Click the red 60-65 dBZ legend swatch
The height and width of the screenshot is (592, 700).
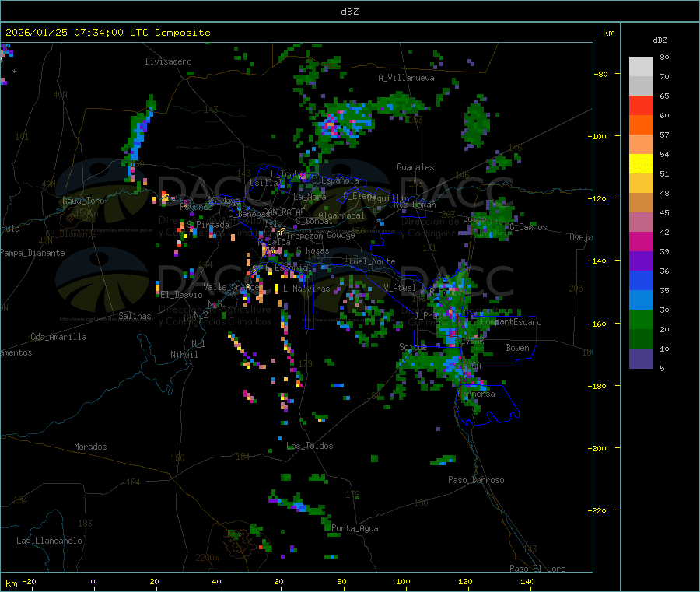(x=641, y=105)
